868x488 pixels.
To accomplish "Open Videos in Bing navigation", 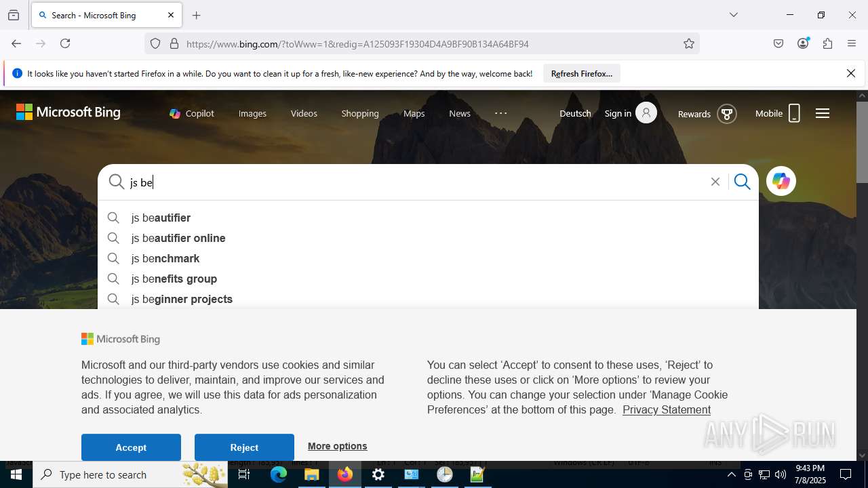I will pyautogui.click(x=304, y=113).
